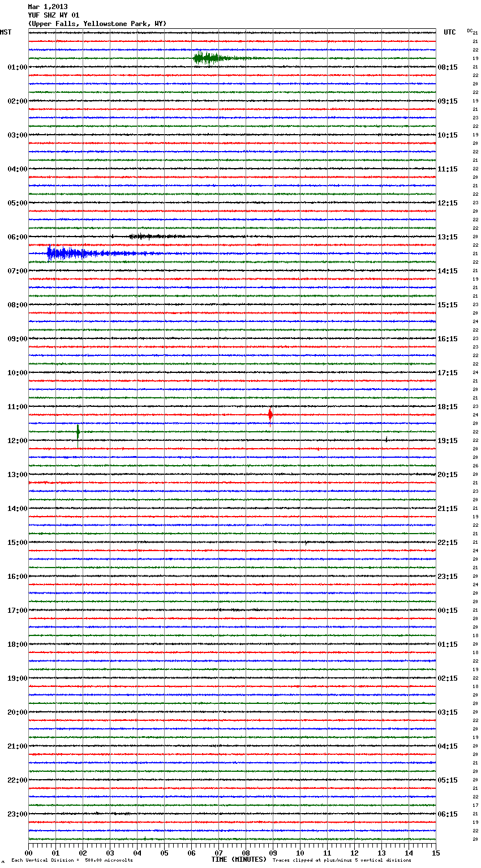Click the Upper Falls, Yellowstone Park location title
Viewport: 481px width, 868px height.
click(x=97, y=24)
